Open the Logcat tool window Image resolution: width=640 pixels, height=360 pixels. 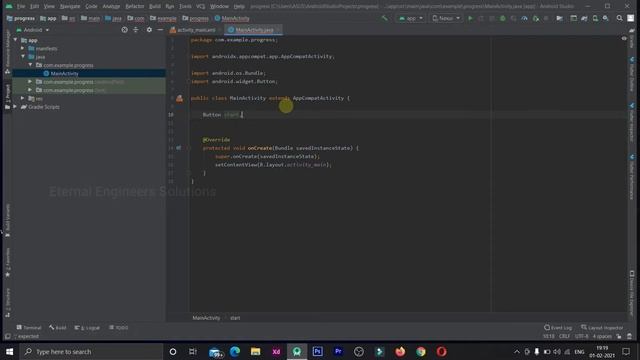(x=87, y=327)
